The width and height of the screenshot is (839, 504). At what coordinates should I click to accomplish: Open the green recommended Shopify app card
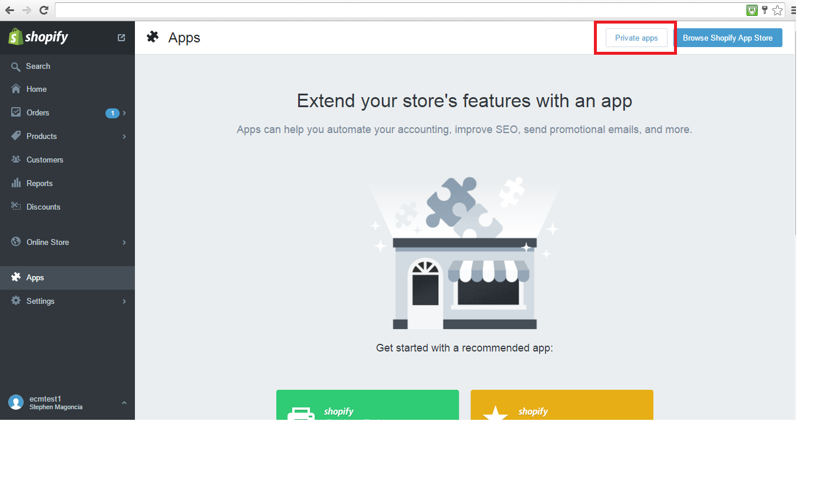pos(368,404)
